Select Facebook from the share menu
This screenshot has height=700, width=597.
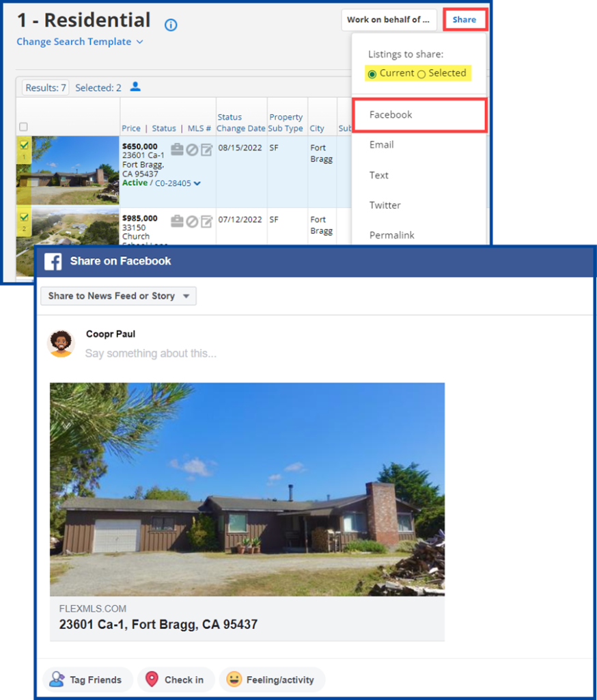390,115
